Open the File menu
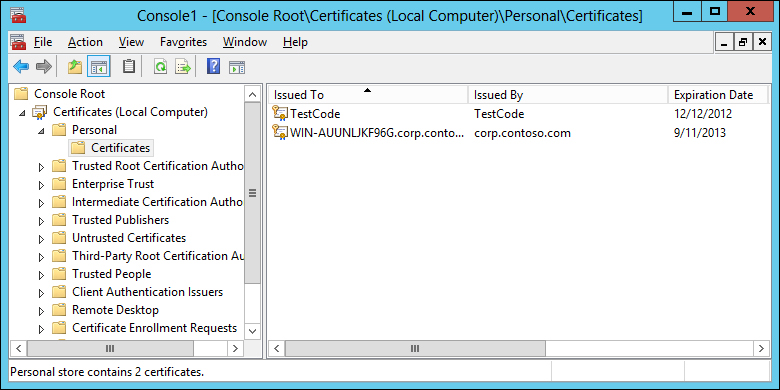This screenshot has height=390, width=780. (43, 42)
